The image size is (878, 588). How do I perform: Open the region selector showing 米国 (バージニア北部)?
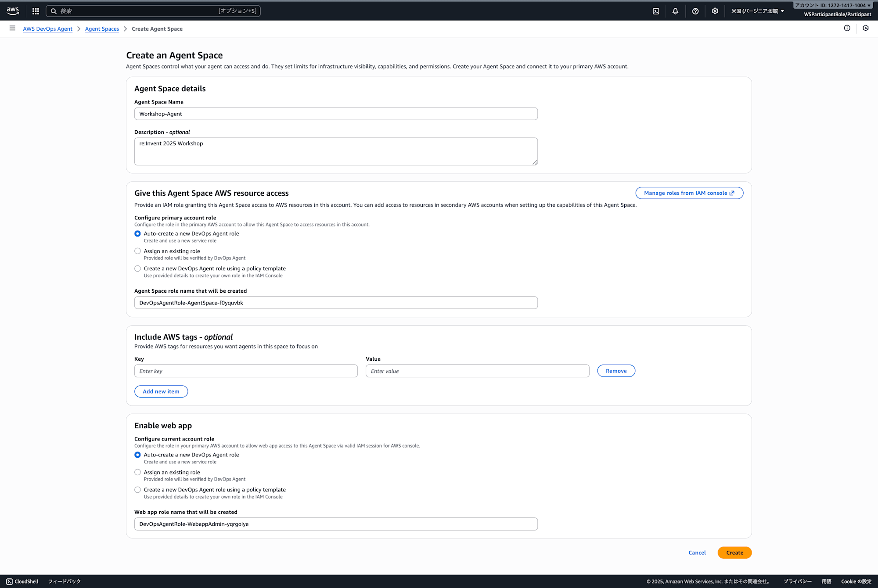(x=757, y=11)
